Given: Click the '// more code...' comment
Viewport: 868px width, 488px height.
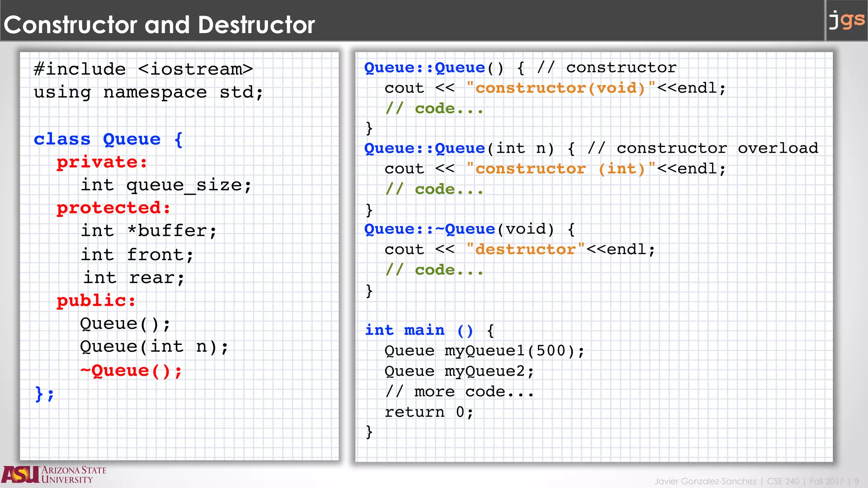Looking at the screenshot, I should click(459, 392).
